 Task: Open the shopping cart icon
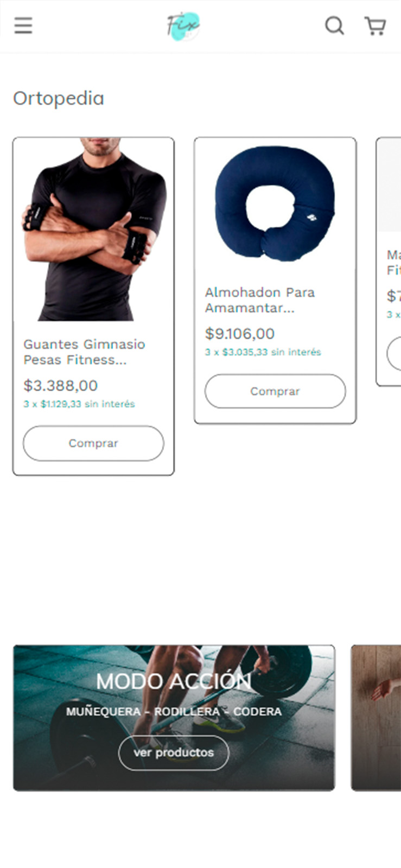[375, 25]
